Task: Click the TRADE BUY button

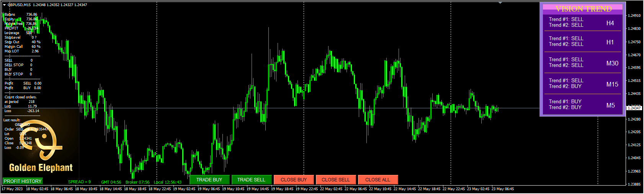Action: [x=209, y=180]
